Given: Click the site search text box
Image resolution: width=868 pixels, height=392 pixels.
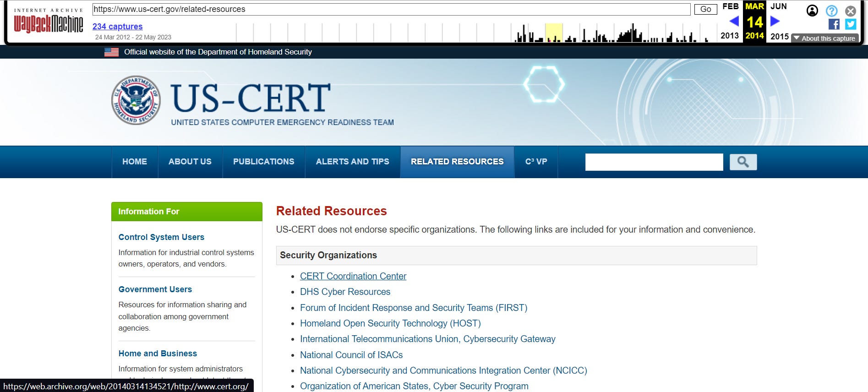Looking at the screenshot, I should [654, 162].
